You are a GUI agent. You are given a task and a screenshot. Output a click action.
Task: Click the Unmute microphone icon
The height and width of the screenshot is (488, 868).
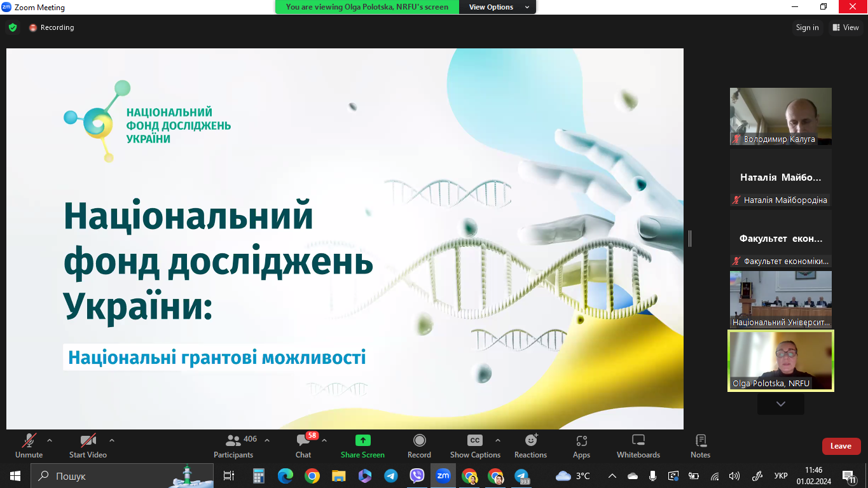click(x=29, y=440)
